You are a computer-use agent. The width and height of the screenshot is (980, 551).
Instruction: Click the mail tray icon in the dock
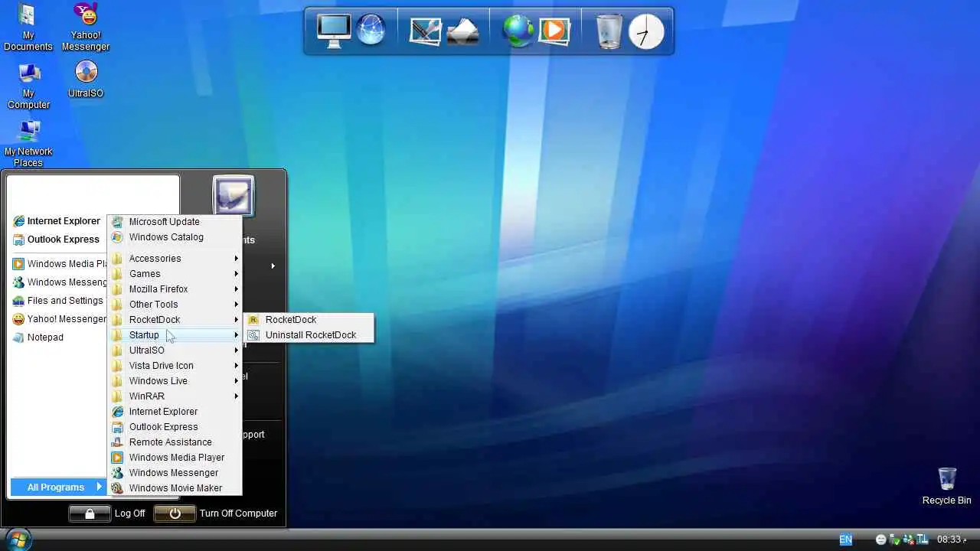462,31
